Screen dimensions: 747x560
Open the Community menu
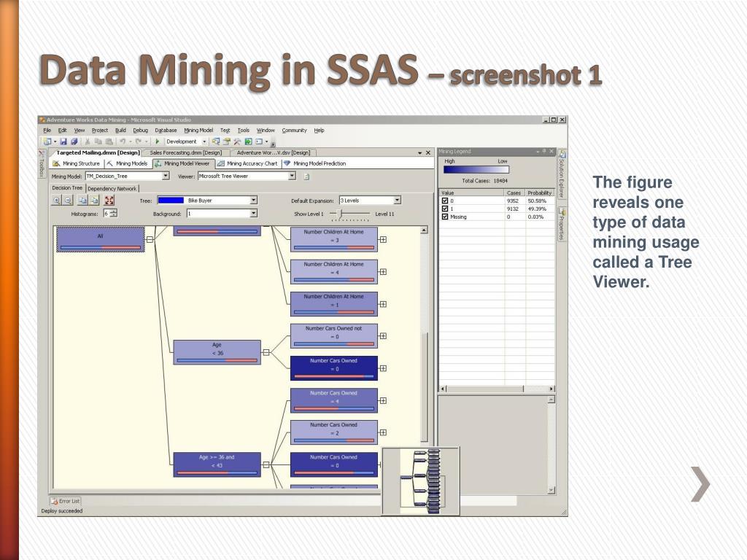295,130
